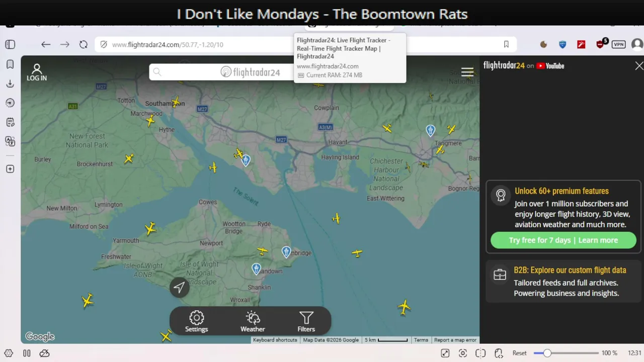Close the flightradar24 YouTube side panel
The height and width of the screenshot is (362, 644).
point(639,66)
